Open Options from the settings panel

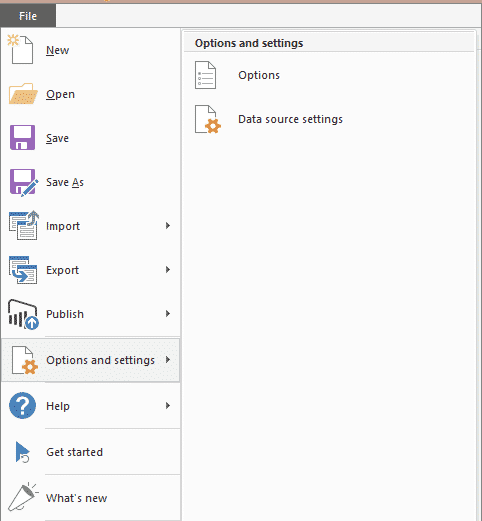coord(259,75)
